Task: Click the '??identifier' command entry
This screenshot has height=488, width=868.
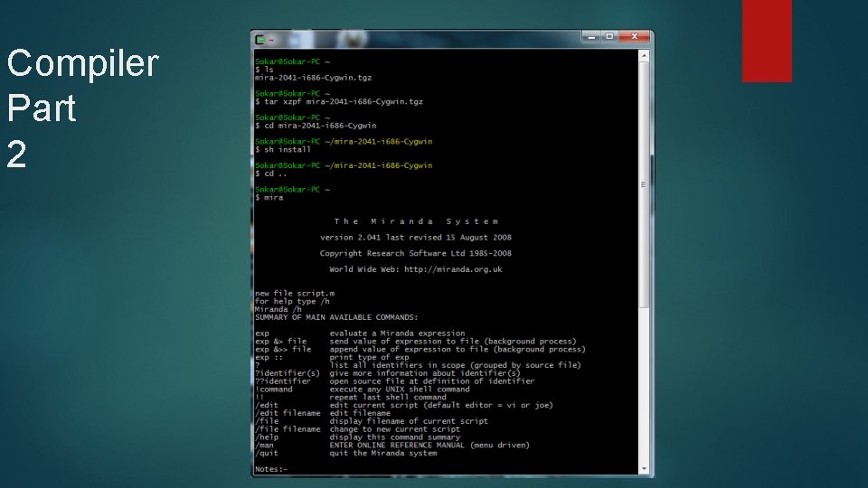Action: (x=283, y=381)
